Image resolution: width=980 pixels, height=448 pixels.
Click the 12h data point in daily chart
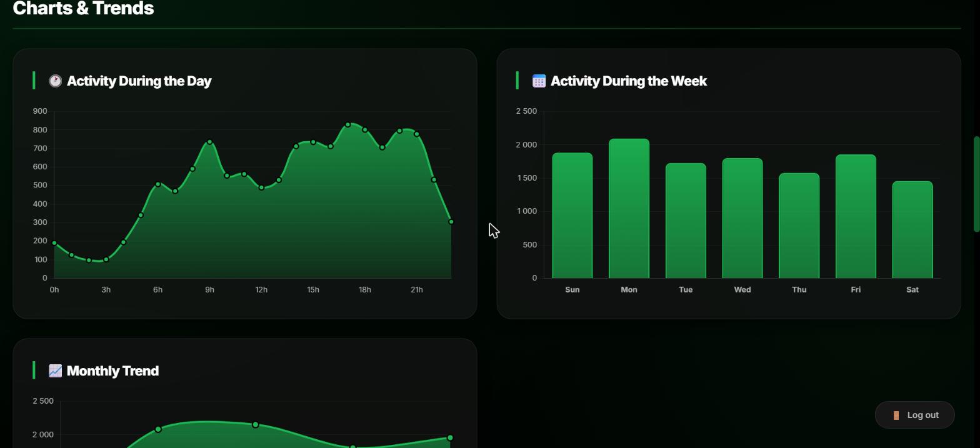pos(261,187)
